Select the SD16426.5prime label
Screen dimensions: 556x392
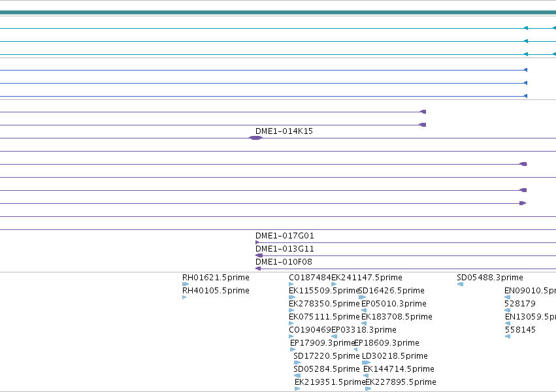tap(392, 291)
